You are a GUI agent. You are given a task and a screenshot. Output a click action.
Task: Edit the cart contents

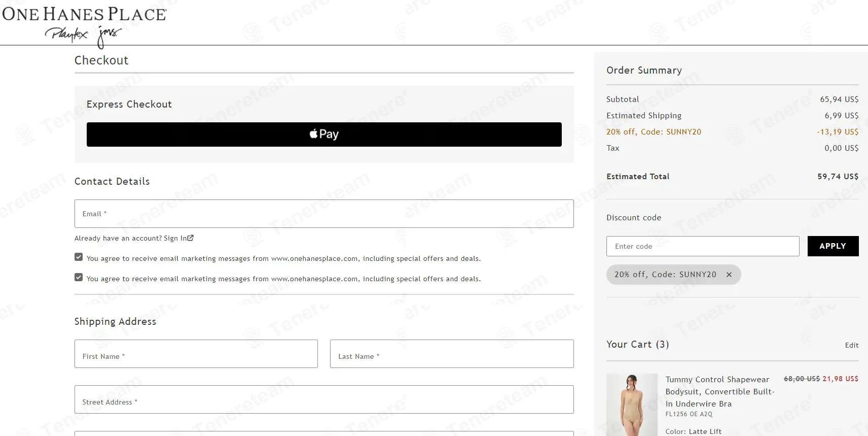point(852,345)
